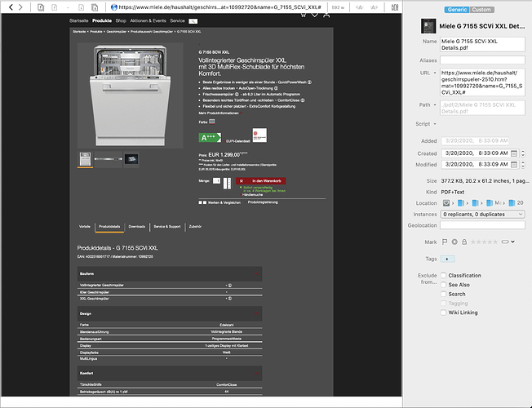Image resolution: width=532 pixels, height=408 pixels.
Task: Add a tag with the plus field
Action: [447, 259]
